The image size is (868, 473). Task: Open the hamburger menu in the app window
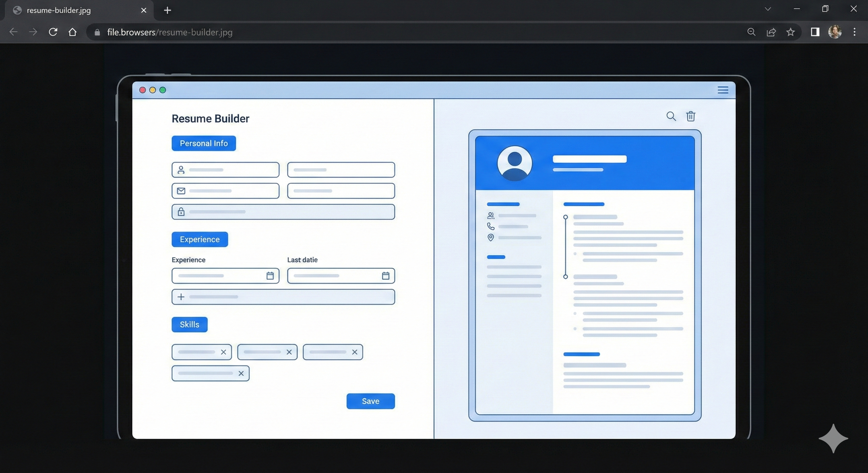click(x=723, y=90)
